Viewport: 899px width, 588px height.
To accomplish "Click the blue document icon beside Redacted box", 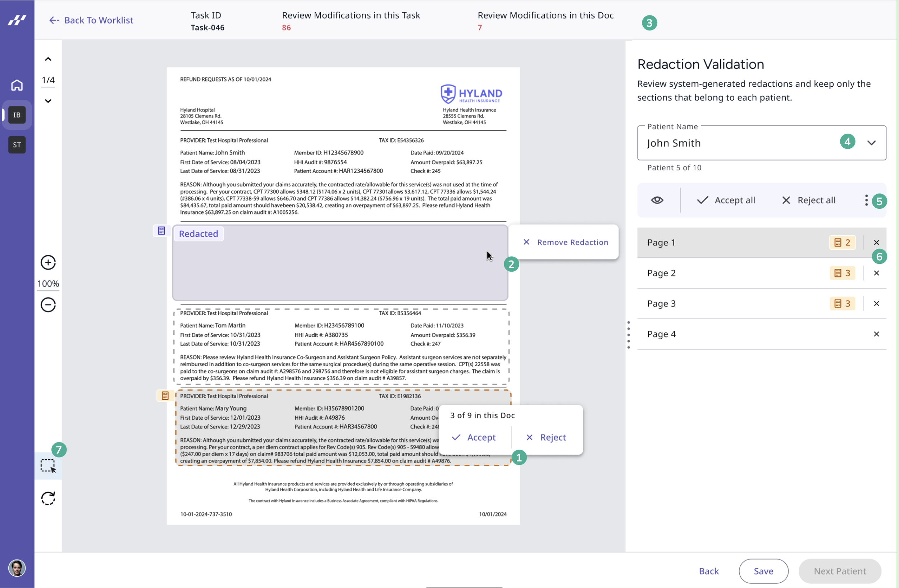I will 161,231.
